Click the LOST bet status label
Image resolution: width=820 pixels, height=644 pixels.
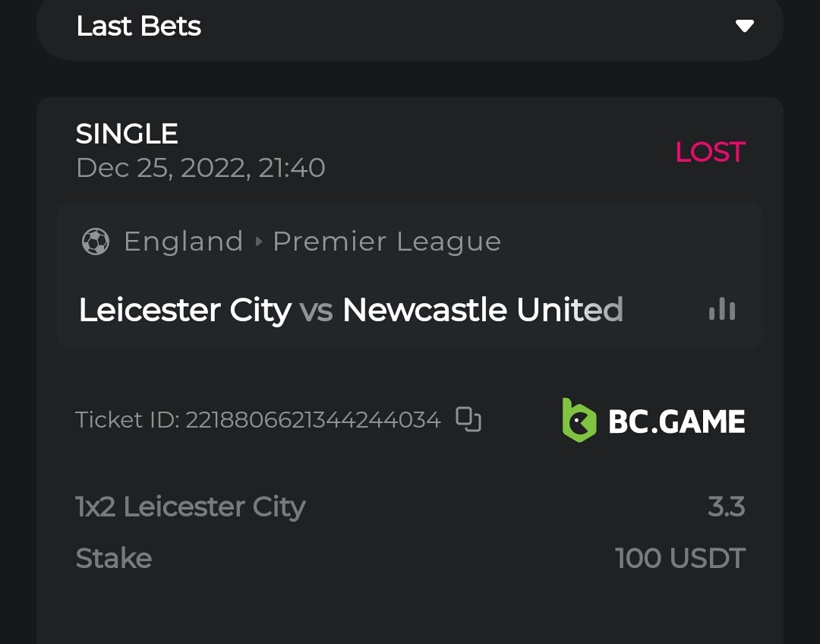[x=710, y=152]
